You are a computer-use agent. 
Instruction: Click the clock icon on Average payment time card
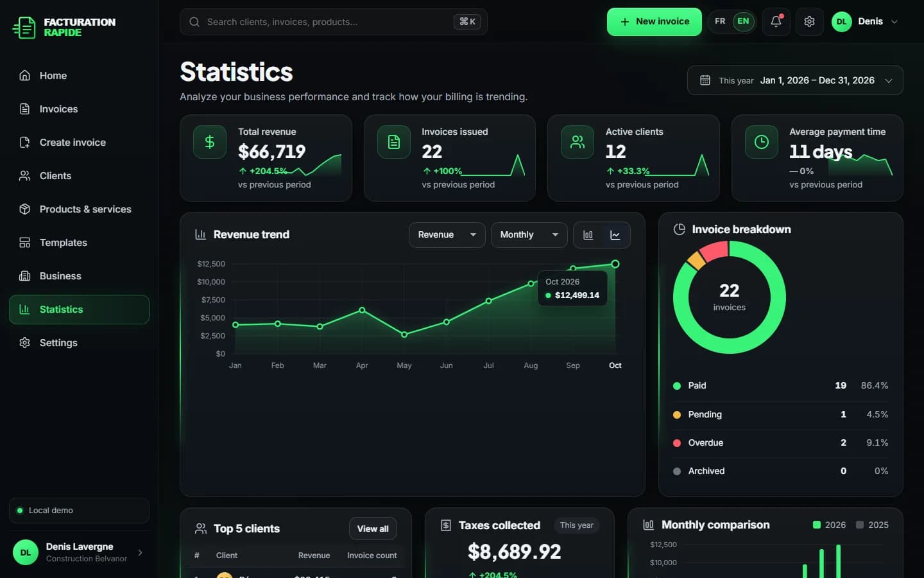[762, 142]
